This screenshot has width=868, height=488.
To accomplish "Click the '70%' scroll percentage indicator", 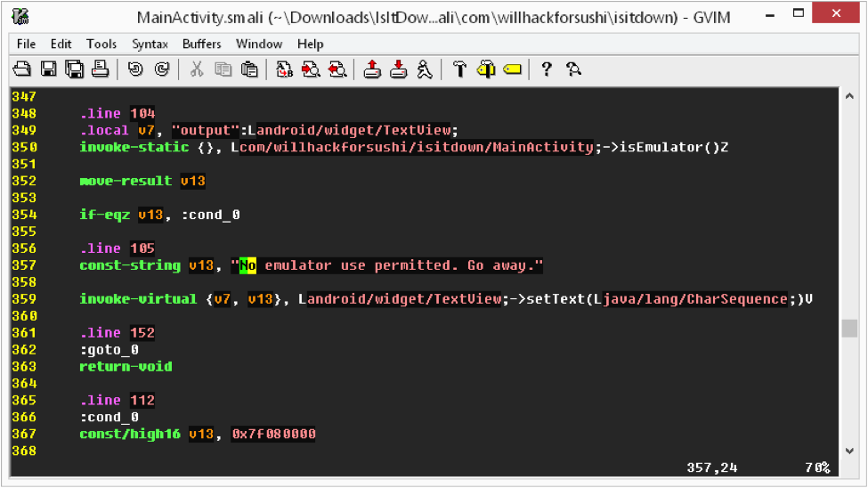I will coord(817,468).
